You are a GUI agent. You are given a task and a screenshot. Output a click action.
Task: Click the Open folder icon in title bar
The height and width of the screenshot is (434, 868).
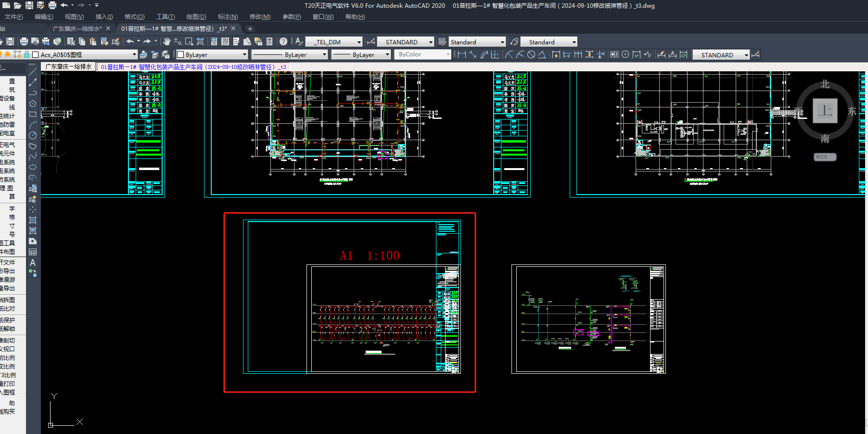pos(17,5)
